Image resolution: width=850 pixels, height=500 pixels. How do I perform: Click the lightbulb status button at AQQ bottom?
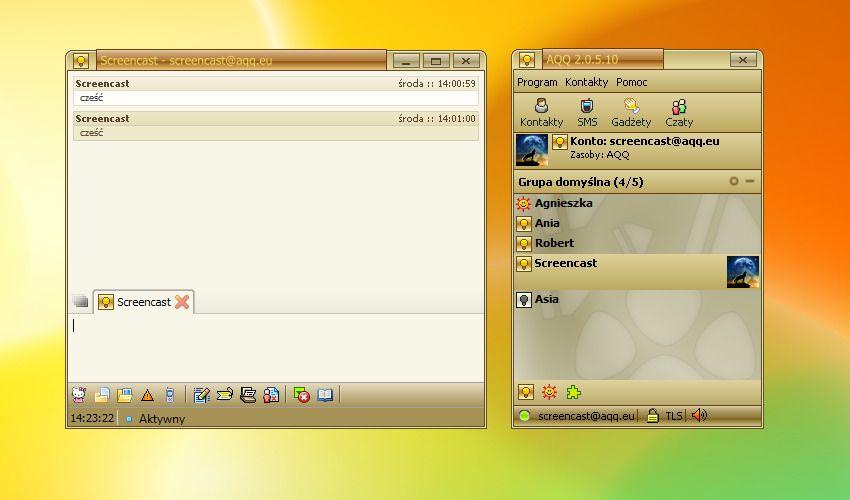[x=526, y=392]
